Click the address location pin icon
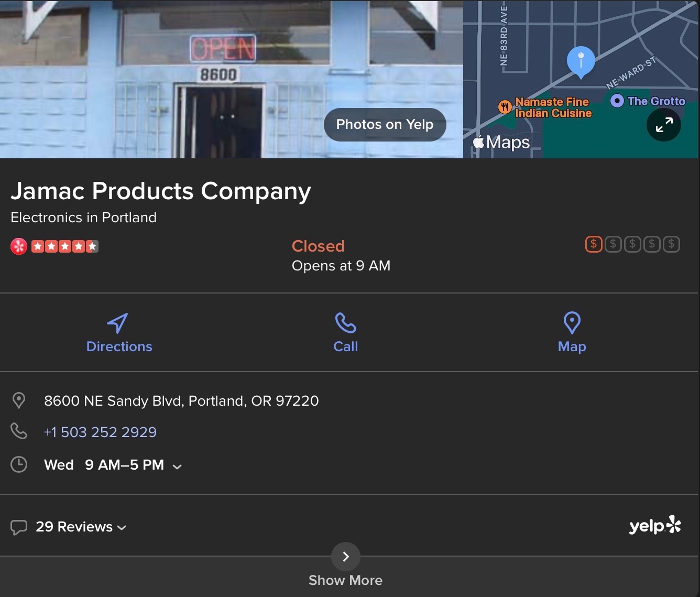 [x=19, y=400]
